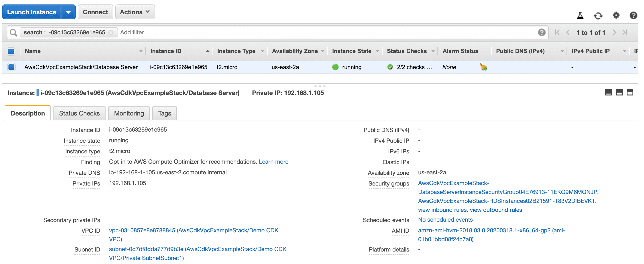Image resolution: width=644 pixels, height=264 pixels.
Task: Toggle the select-all instances checkbox
Action: tap(11, 51)
